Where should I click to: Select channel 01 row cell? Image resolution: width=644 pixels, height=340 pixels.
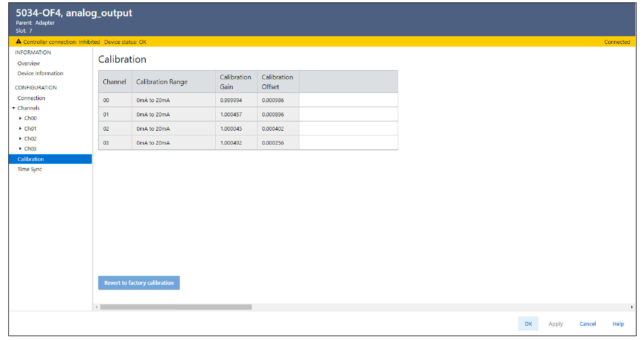(x=115, y=114)
